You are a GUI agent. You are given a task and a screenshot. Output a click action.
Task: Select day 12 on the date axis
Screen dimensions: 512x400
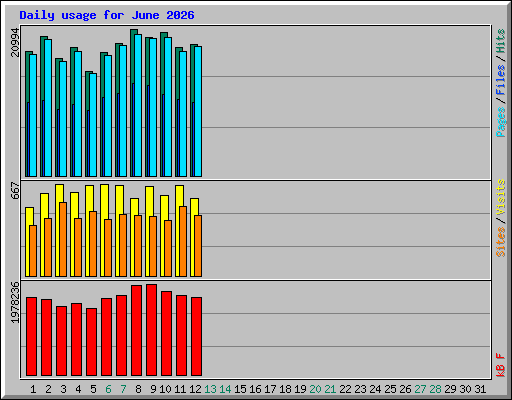[x=195, y=389]
